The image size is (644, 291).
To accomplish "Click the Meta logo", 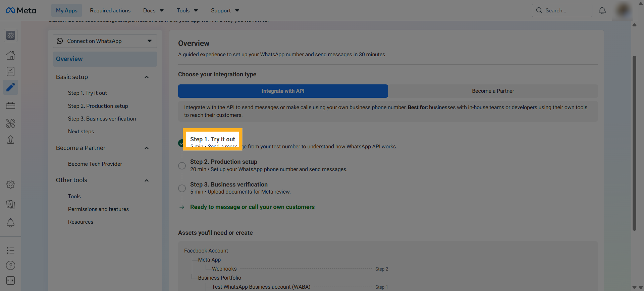I will (21, 10).
